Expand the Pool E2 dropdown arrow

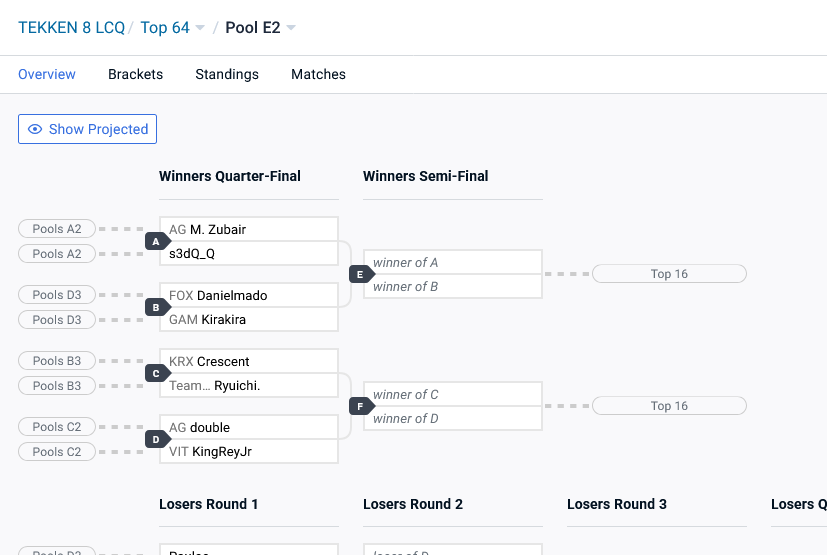pyautogui.click(x=291, y=28)
